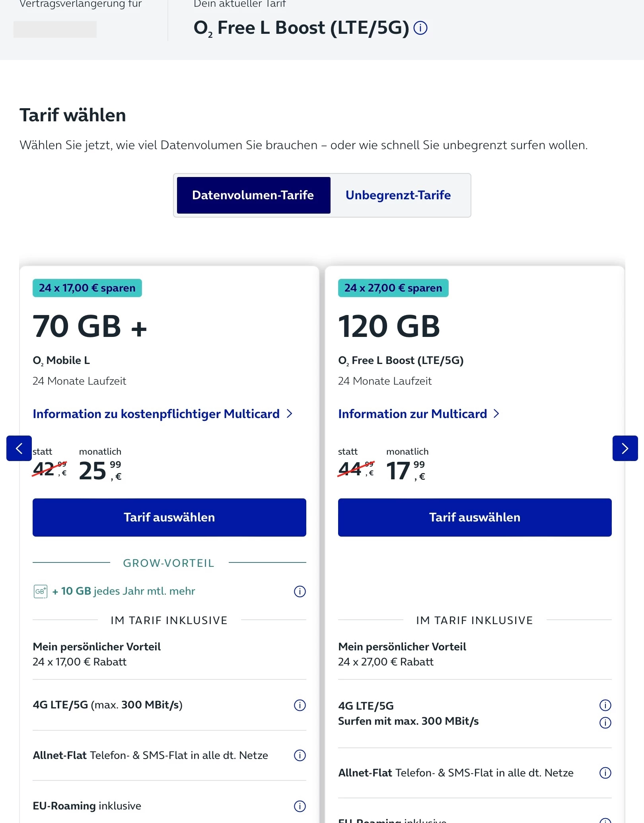Expand Information zu kostenpflichtiger Multicard chevron
Screen dimensions: 644x823
290,414
